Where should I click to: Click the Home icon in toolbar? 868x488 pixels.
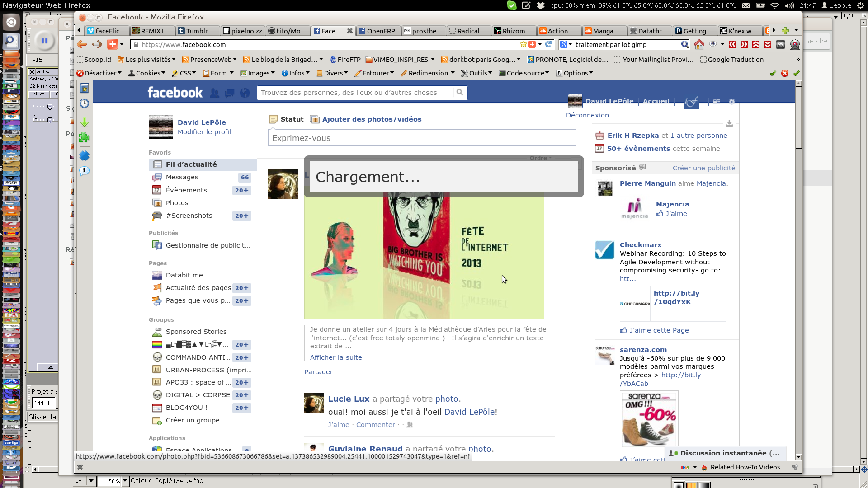coord(699,44)
